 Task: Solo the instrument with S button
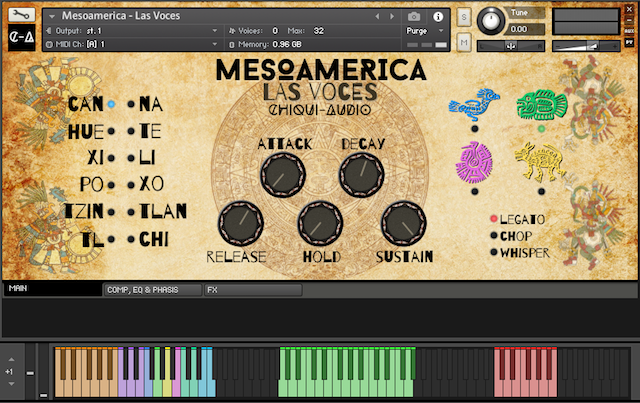click(465, 17)
